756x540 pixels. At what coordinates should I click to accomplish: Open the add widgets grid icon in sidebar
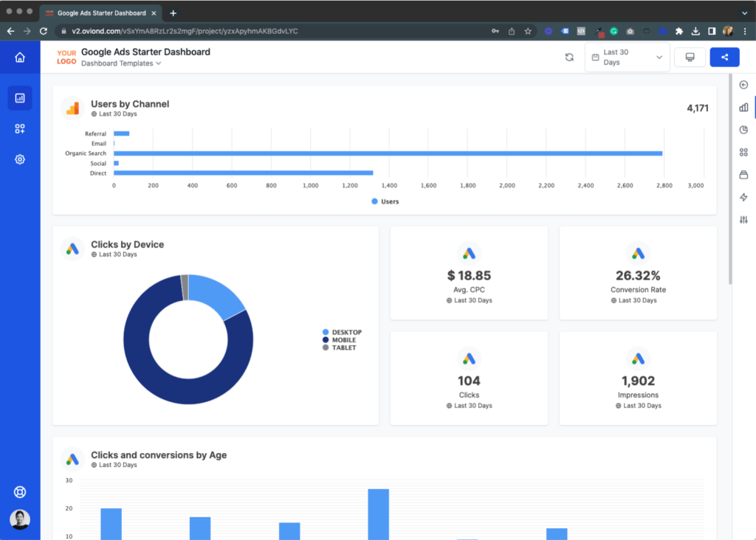pyautogui.click(x=20, y=128)
